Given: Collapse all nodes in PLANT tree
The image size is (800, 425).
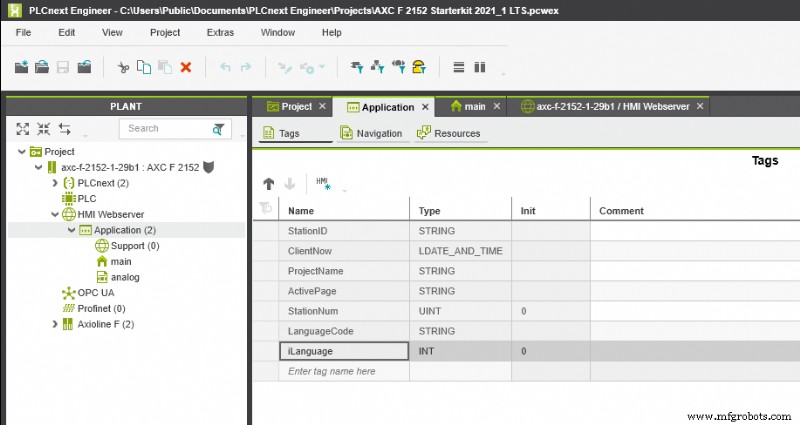Looking at the screenshot, I should click(43, 129).
